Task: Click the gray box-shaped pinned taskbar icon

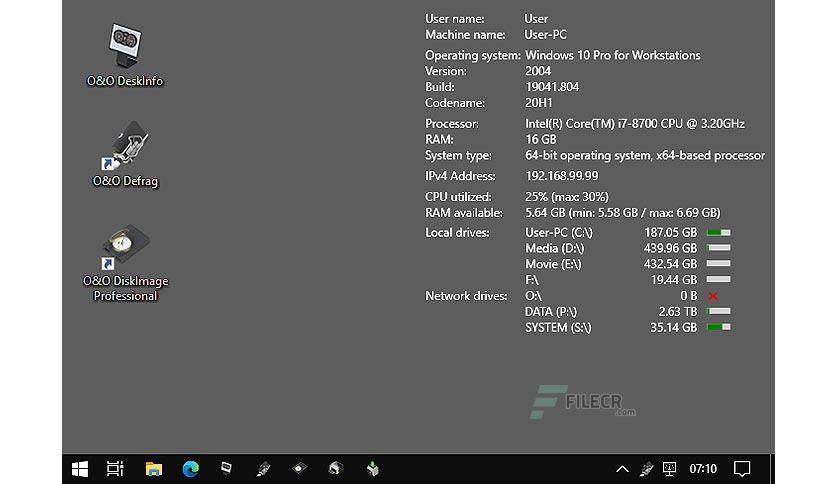Action: point(335,469)
